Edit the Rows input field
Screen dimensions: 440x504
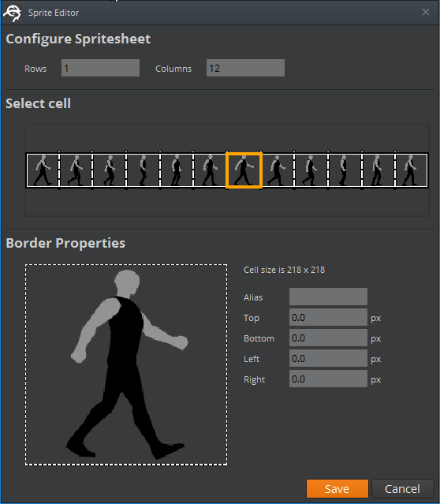tap(100, 68)
